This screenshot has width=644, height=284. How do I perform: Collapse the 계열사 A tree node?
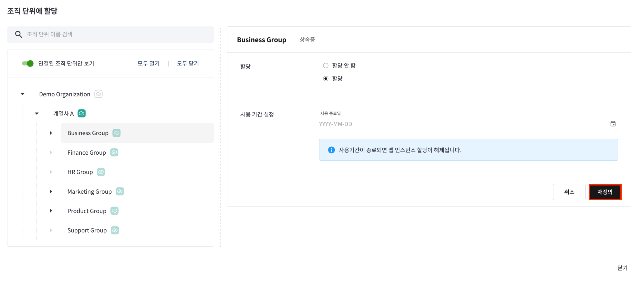coord(37,113)
